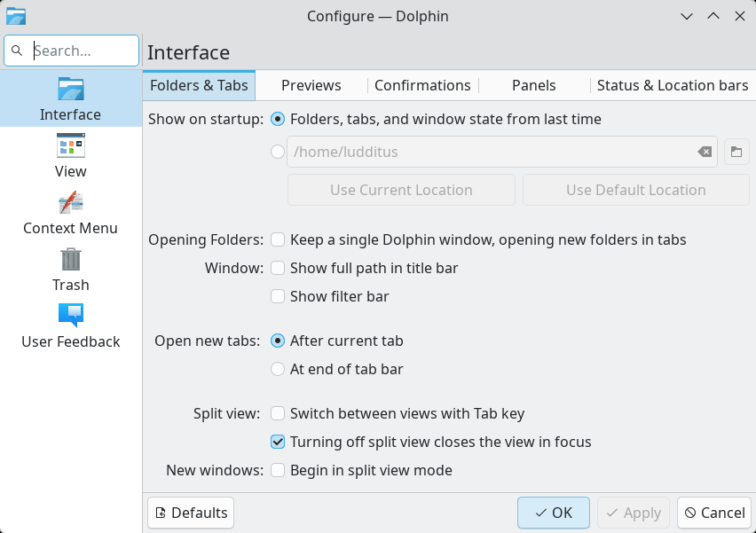Toggle the Show filter bar checkbox

pyautogui.click(x=278, y=296)
